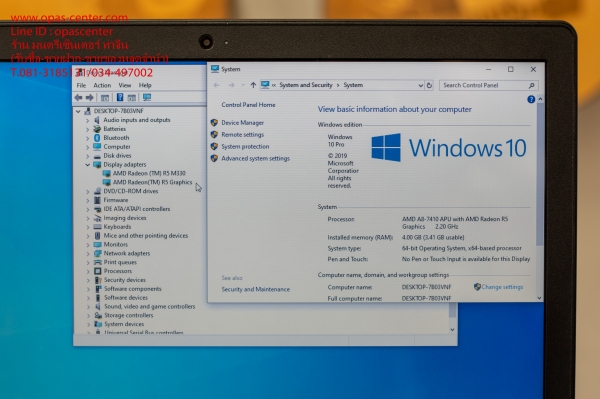Click the System devices icon
The height and width of the screenshot is (399, 600).
point(98,324)
